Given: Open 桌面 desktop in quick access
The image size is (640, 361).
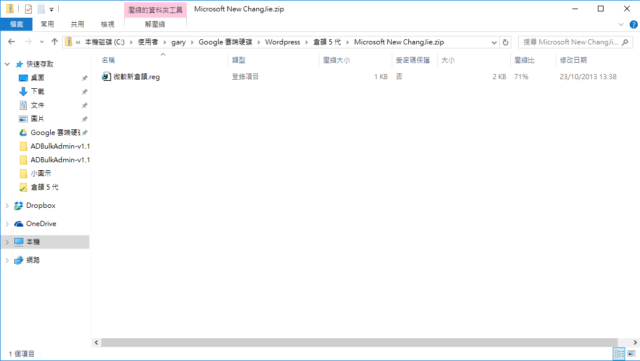Looking at the screenshot, I should (x=38, y=78).
